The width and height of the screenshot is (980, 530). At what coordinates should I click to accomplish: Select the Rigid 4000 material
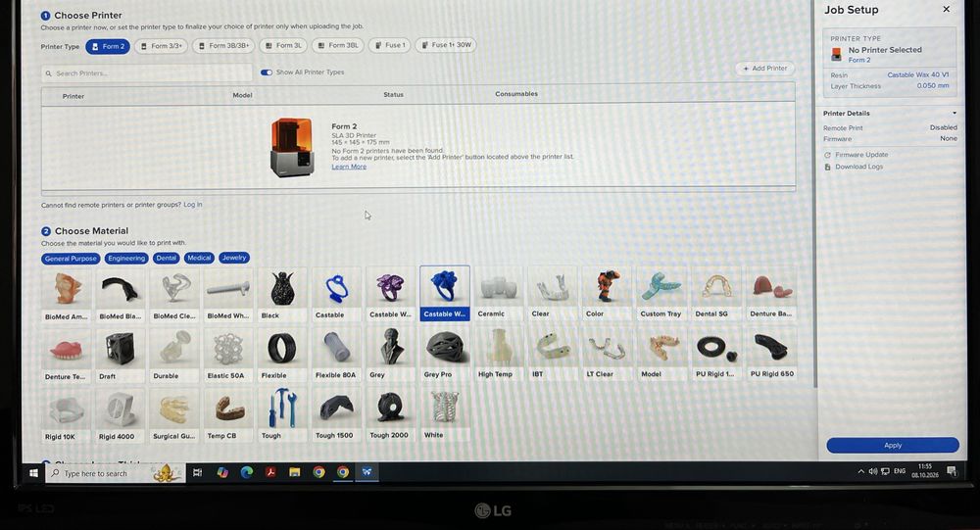click(x=120, y=415)
